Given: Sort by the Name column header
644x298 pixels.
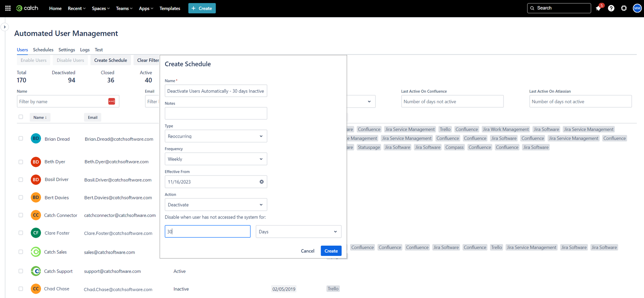Looking at the screenshot, I should tap(40, 117).
